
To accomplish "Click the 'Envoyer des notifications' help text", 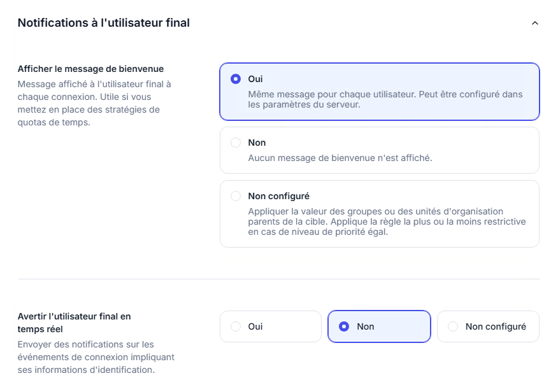I will 96,357.
